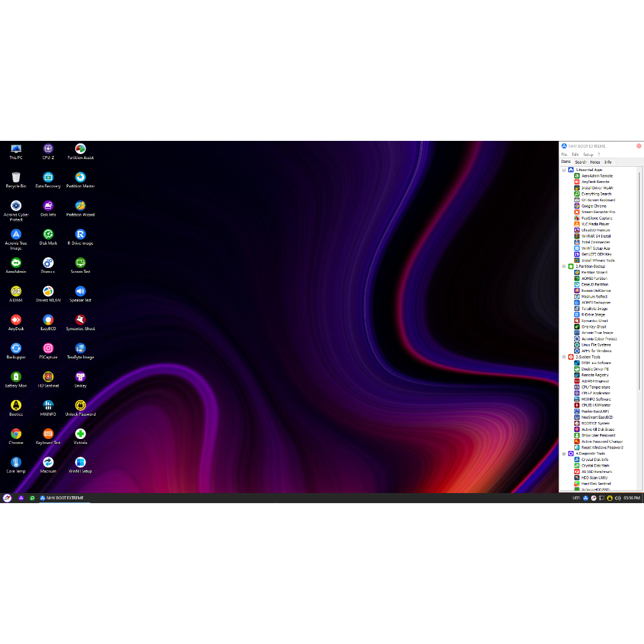Launch HWiNFO from the desktop
The image size is (644, 644).
point(48,406)
